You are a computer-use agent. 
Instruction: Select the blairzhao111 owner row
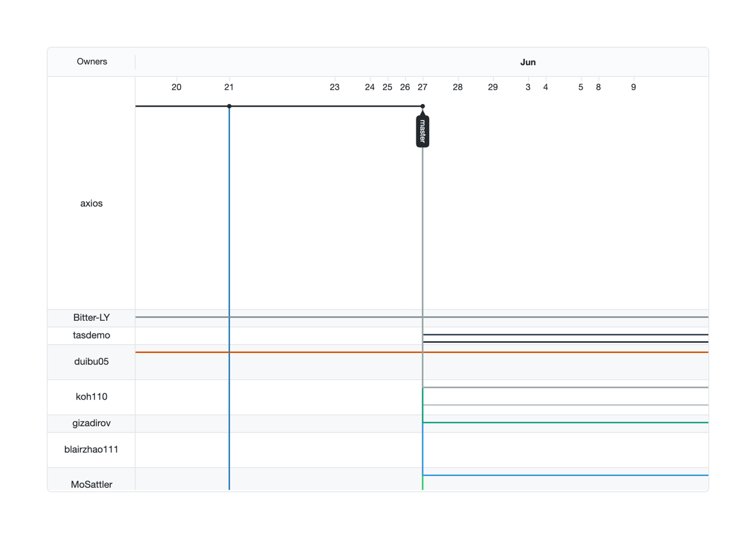91,449
